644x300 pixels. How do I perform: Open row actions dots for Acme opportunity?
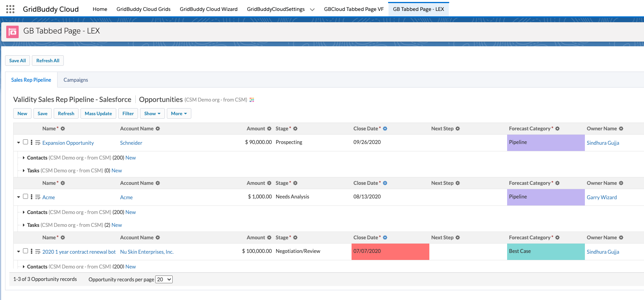coord(31,197)
